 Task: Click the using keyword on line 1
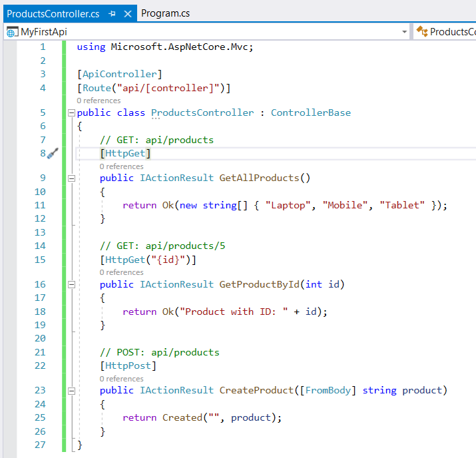91,47
